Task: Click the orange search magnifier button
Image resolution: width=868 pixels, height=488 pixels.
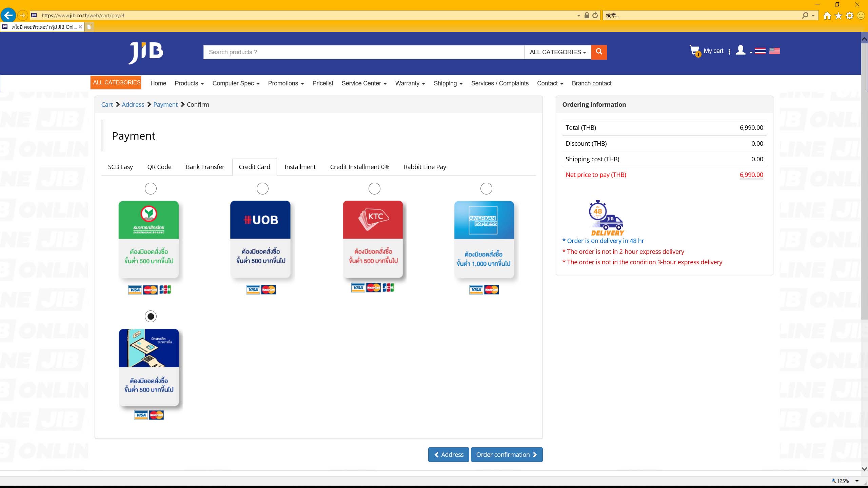Action: click(599, 52)
